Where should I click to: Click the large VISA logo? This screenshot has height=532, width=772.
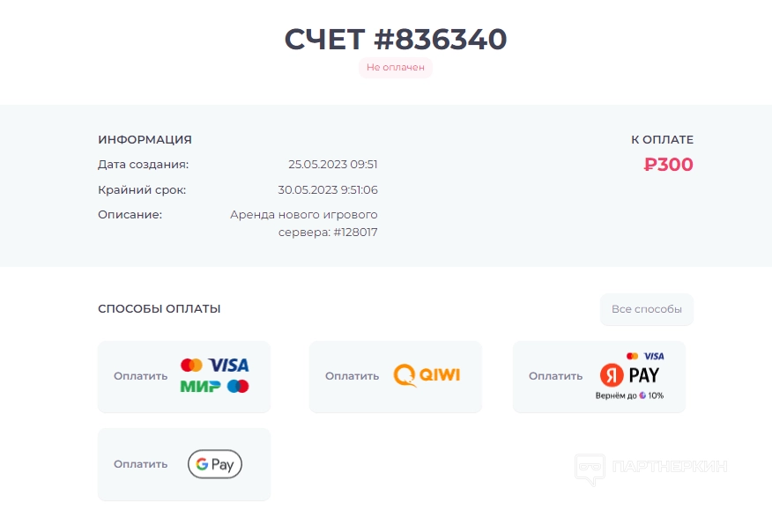[229, 365]
